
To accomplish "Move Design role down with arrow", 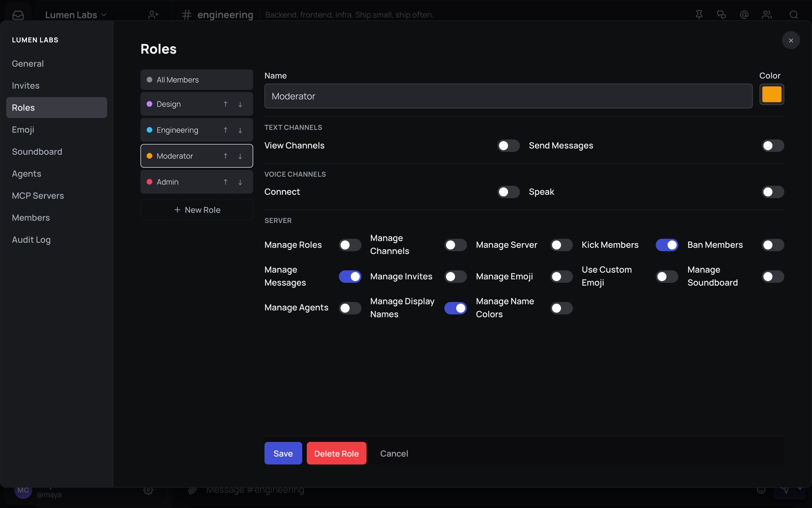I will pos(240,104).
